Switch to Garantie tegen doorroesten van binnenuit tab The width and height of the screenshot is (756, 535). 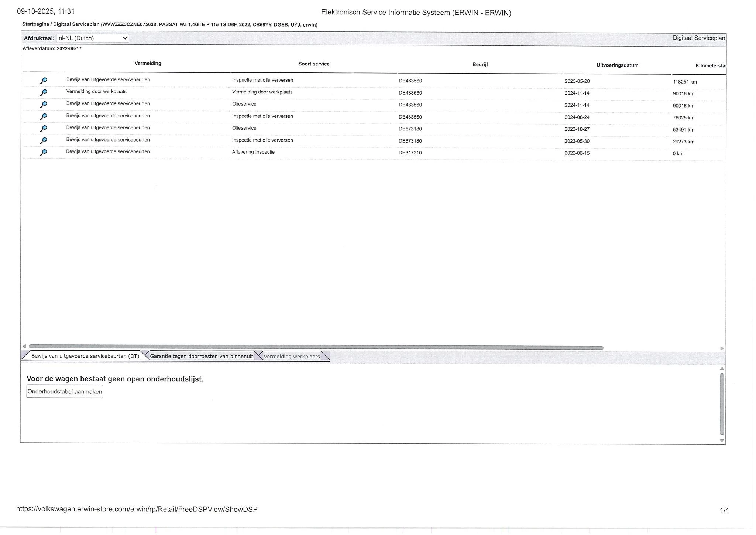[x=201, y=356]
